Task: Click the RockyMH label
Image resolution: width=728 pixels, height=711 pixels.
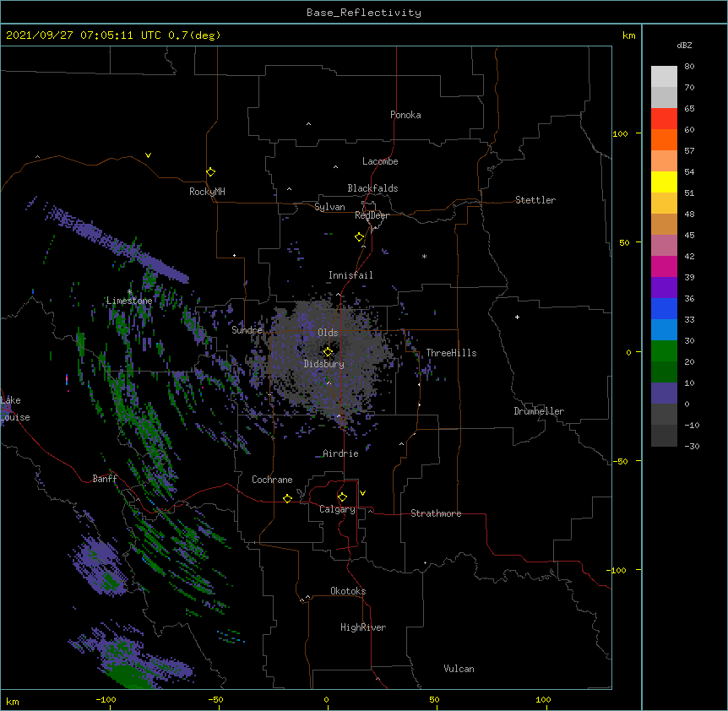Action: pyautogui.click(x=207, y=192)
